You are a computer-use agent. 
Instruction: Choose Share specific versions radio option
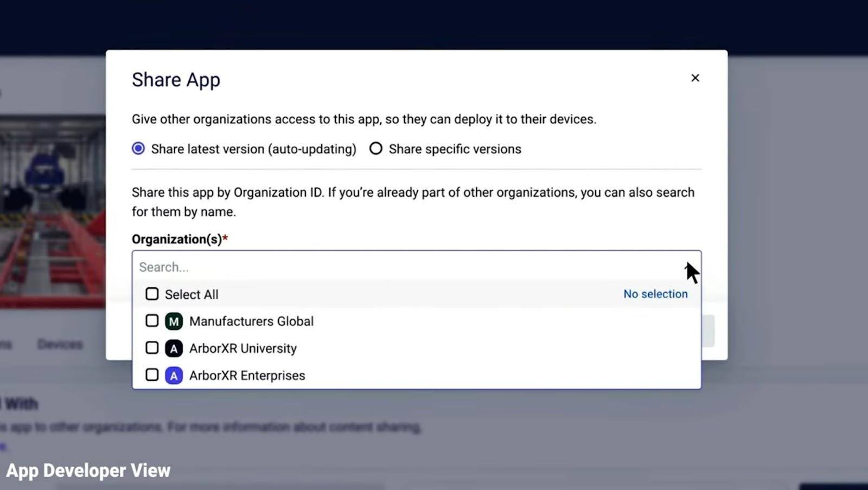[376, 149]
